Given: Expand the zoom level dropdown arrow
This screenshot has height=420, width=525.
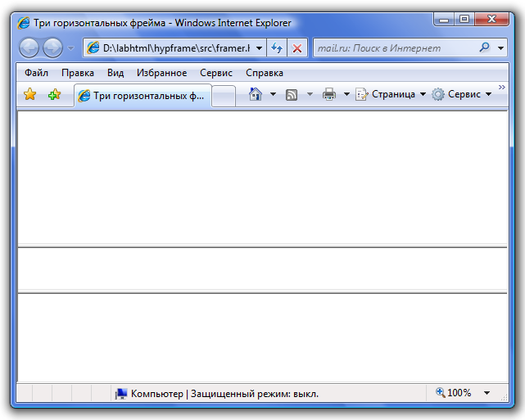Looking at the screenshot, I should [x=487, y=393].
